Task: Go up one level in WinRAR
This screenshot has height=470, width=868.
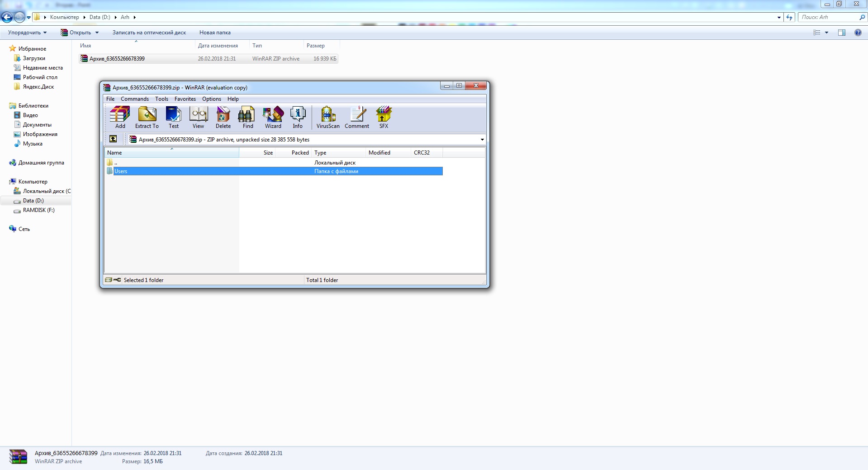Action: [x=113, y=139]
